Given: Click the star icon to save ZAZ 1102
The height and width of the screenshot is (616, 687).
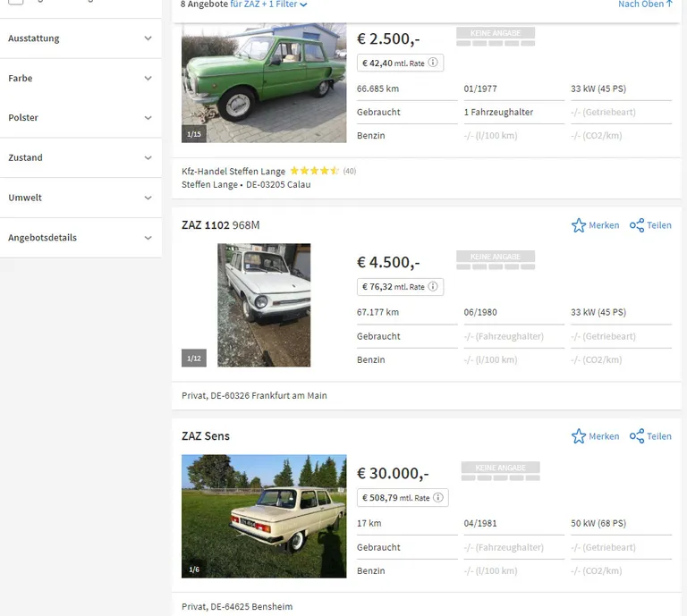Looking at the screenshot, I should point(579,225).
